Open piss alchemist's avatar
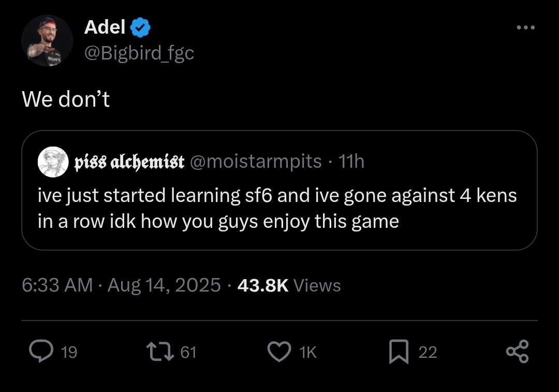The height and width of the screenshot is (392, 559). coord(53,162)
